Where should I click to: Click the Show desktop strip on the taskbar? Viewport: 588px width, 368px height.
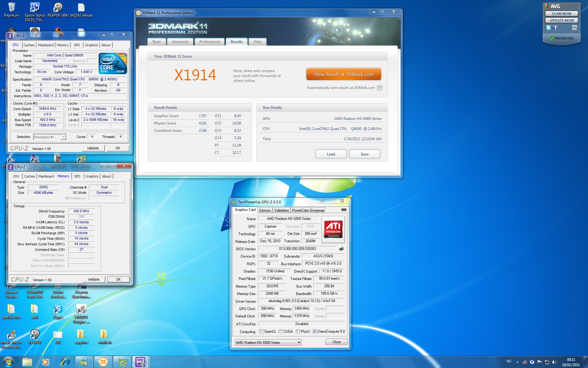click(x=586, y=362)
